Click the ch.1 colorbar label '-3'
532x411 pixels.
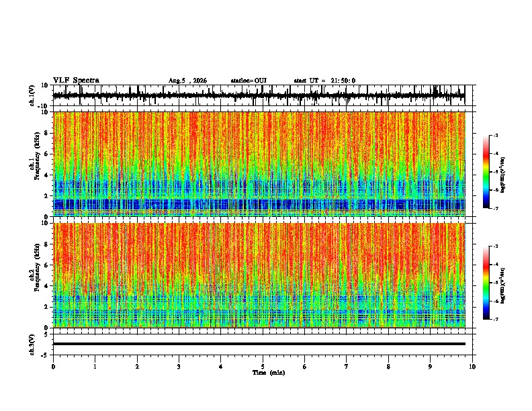coord(496,135)
